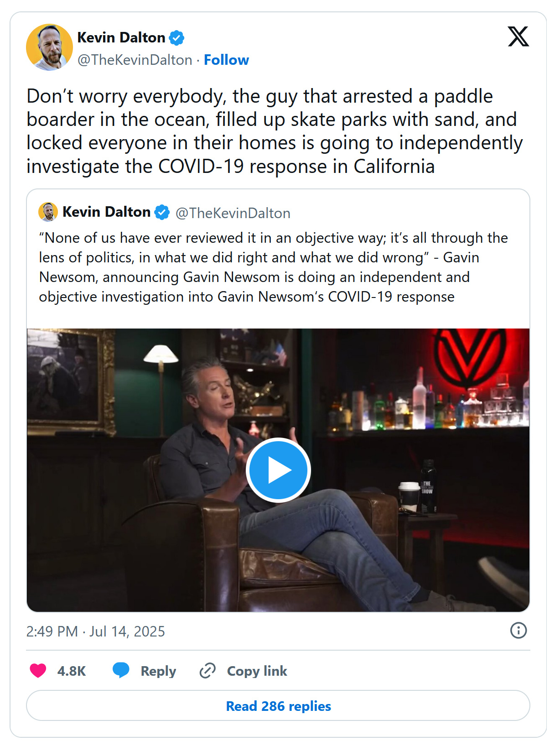Open the @TheKevinDalton handle in header
Screen dimensions: 560x746
coord(135,60)
